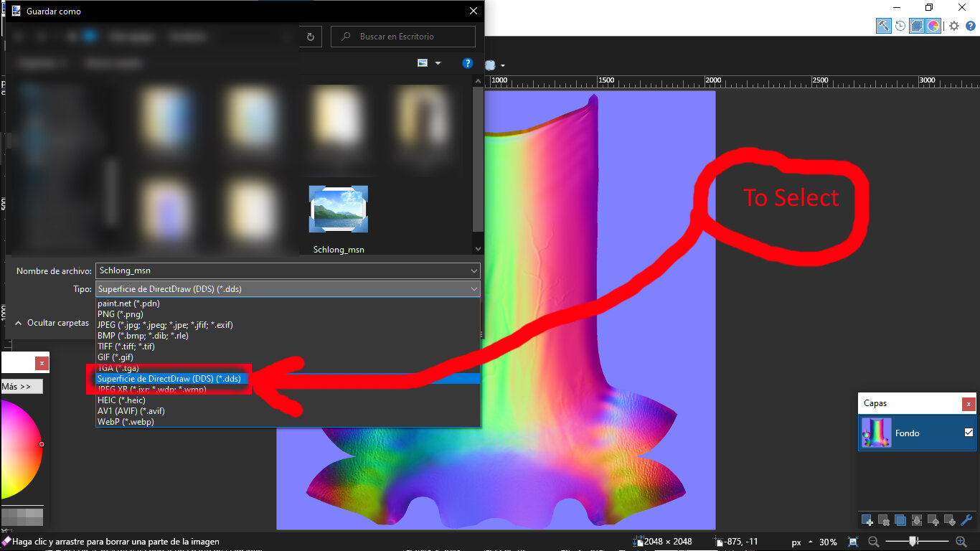
Task: Delete the layer using the X icon
Action: click(884, 520)
